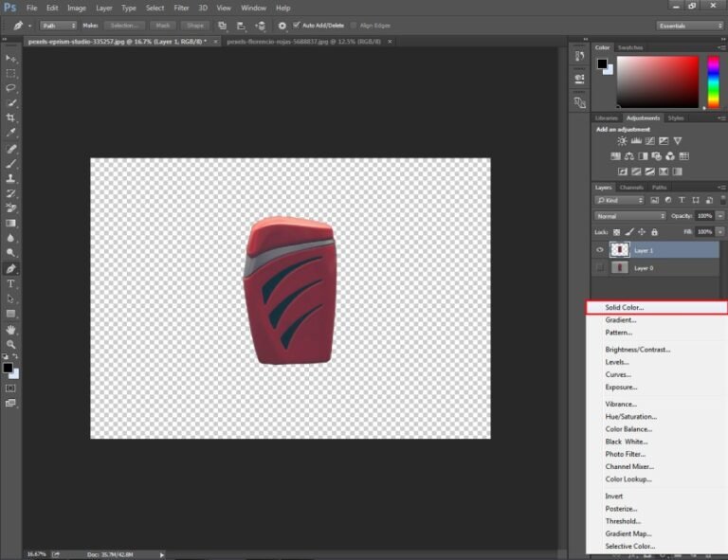Viewport: 728px width, 560px height.
Task: Select the Eyedropper tool
Action: 10,133
